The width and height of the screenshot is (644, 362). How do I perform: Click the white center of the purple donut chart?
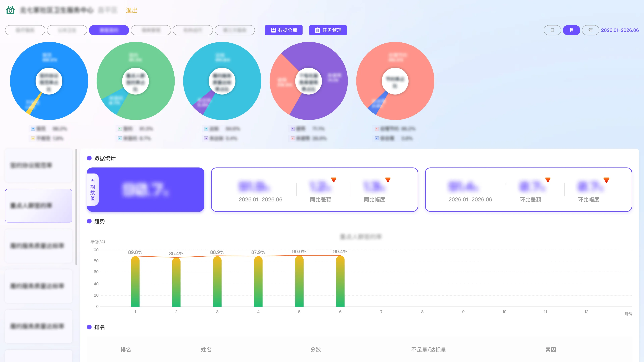(309, 81)
